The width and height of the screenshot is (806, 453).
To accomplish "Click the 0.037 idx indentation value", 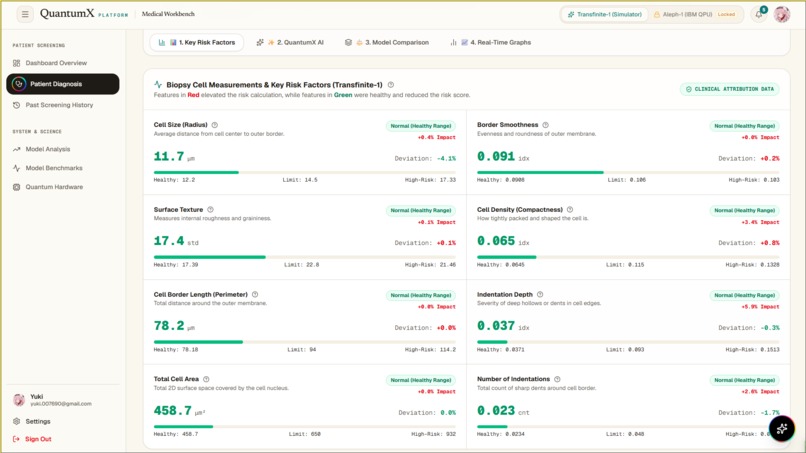I will tap(503, 326).
